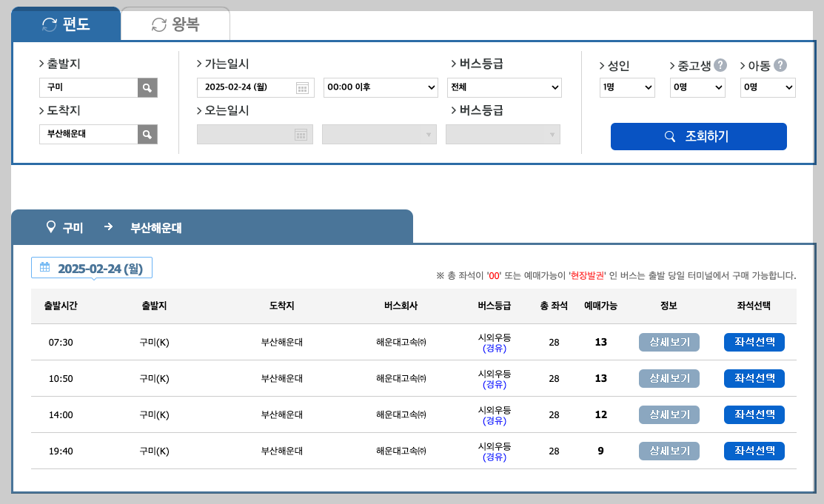Click 좌석선택 for the 19:40 departure

(754, 451)
